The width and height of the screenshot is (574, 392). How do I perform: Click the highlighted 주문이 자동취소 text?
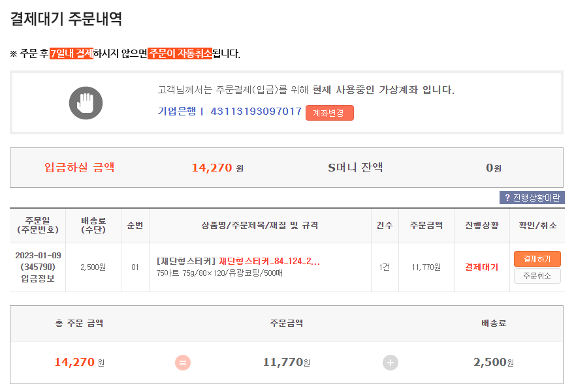[x=180, y=53]
